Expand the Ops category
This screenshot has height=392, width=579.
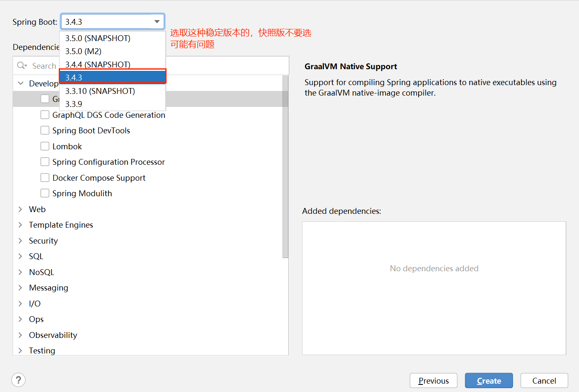[x=21, y=319]
